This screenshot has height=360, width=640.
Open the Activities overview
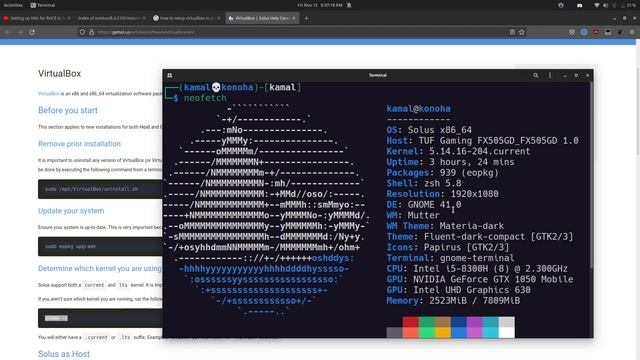(13, 5)
